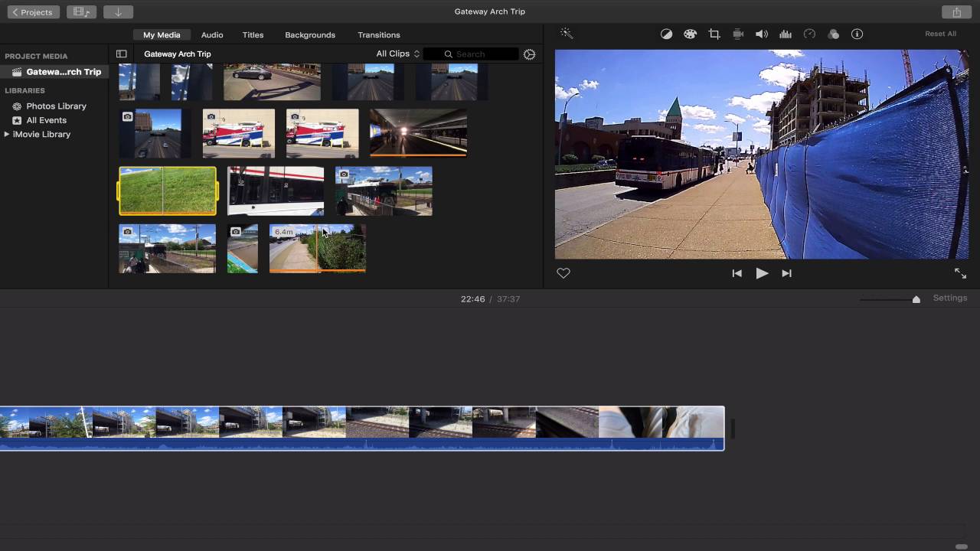This screenshot has height=551, width=980.
Task: Select the cropping tool
Action: click(x=714, y=34)
